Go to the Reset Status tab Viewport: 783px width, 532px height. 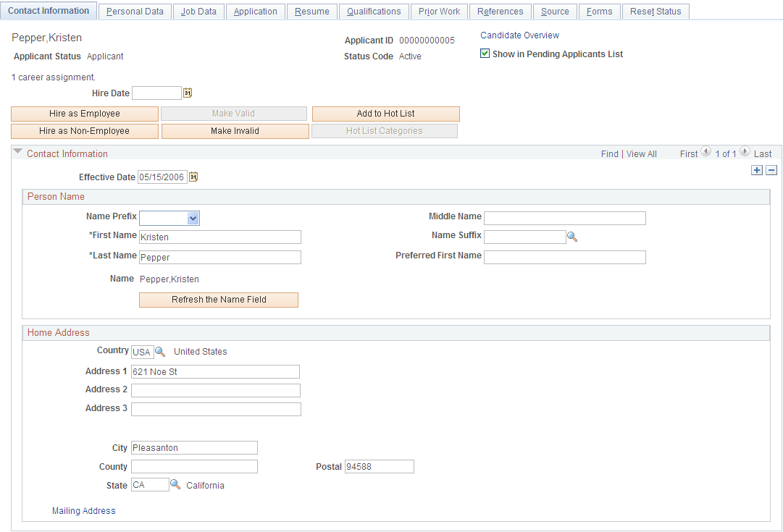(656, 12)
